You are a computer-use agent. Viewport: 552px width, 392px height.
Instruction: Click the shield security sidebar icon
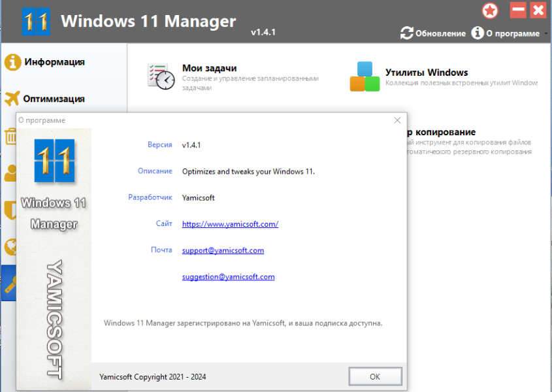(x=10, y=210)
